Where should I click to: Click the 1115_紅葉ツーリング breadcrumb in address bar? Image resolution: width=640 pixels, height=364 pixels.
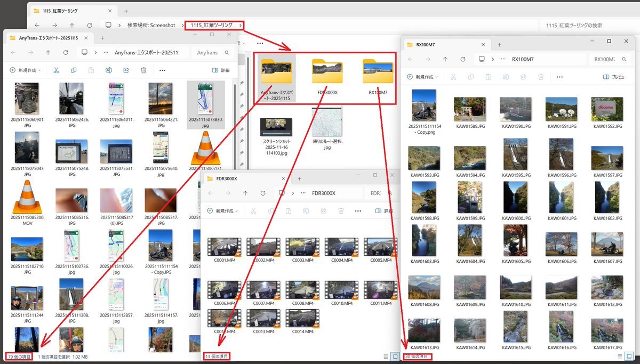[x=211, y=25]
